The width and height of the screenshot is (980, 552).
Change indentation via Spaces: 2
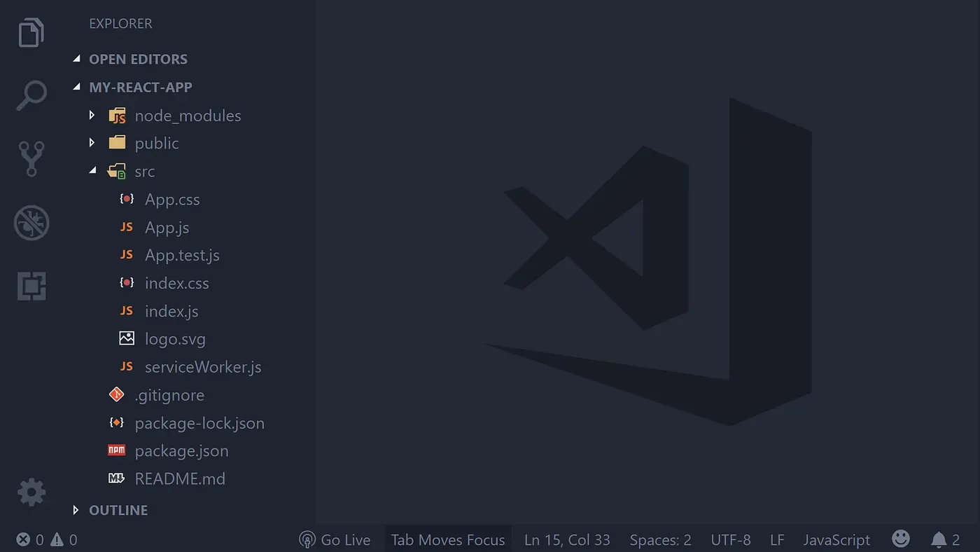pyautogui.click(x=660, y=539)
